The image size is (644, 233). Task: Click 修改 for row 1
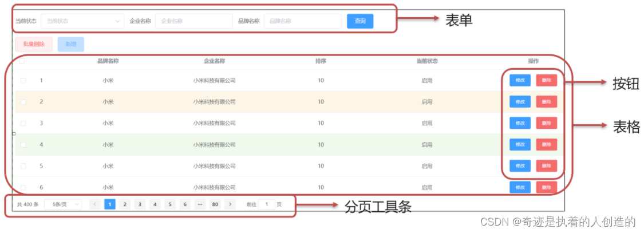(x=520, y=81)
